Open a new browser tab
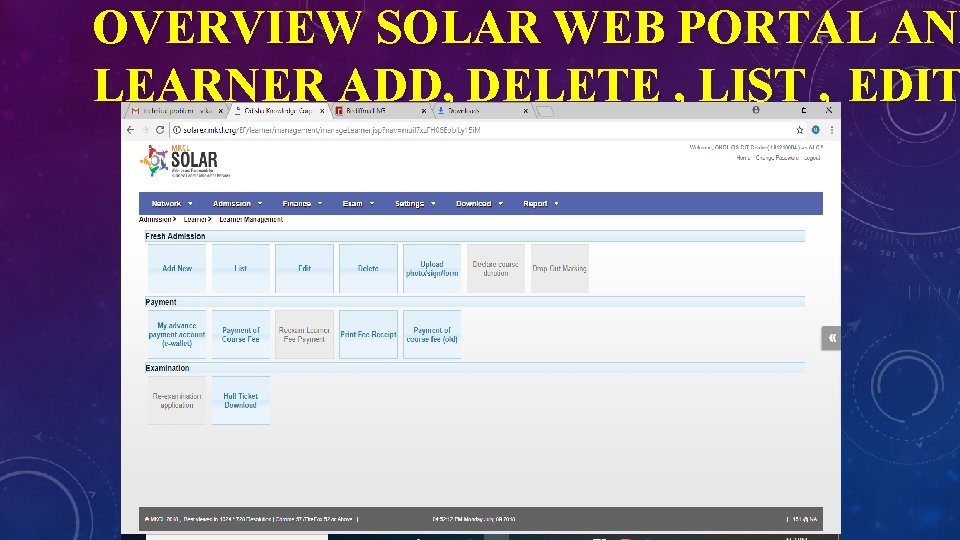The image size is (960, 540). [x=545, y=111]
